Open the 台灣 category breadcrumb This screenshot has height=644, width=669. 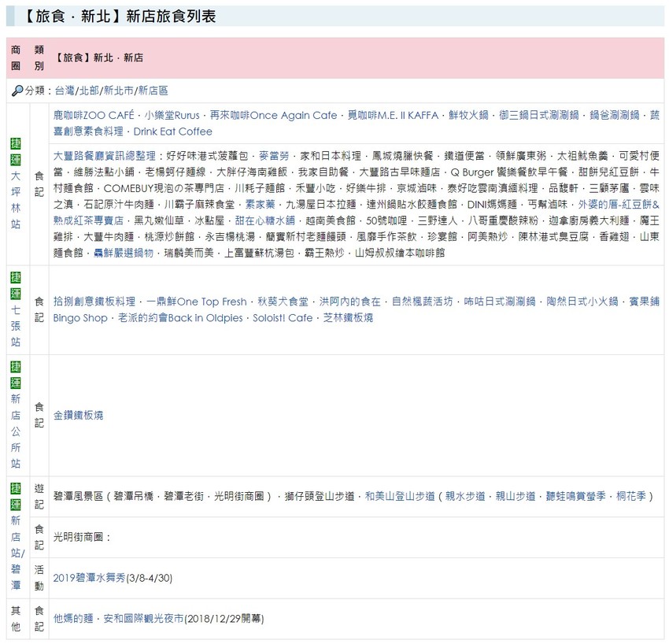click(x=65, y=91)
